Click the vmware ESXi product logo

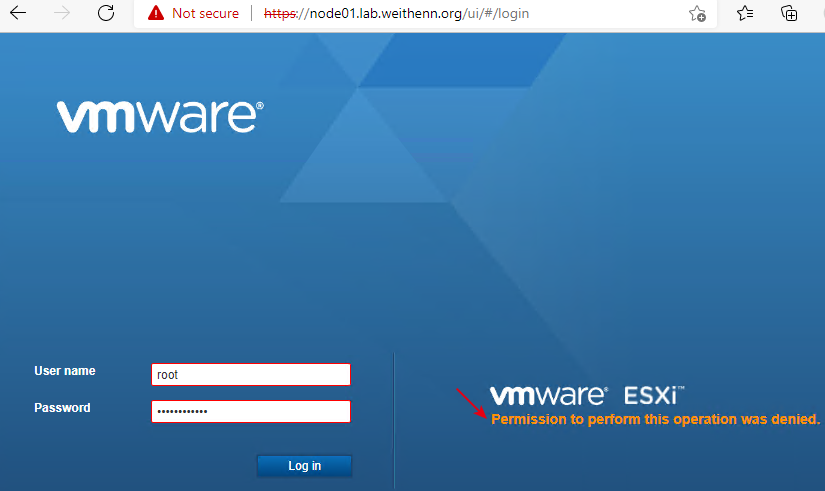[587, 396]
